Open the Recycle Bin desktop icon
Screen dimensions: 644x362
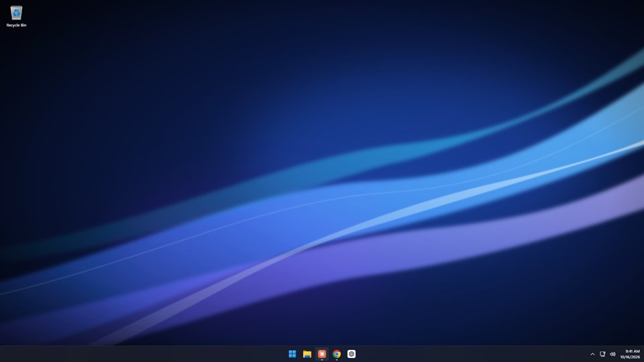tap(16, 16)
